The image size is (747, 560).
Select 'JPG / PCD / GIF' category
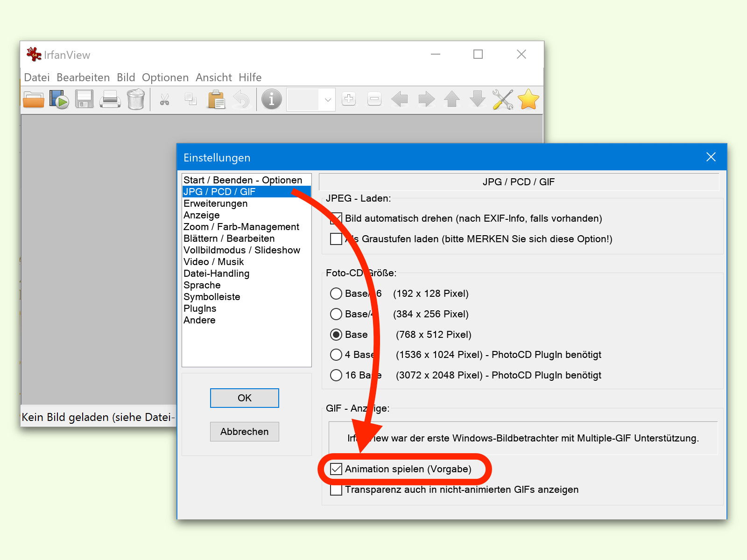pos(247,192)
